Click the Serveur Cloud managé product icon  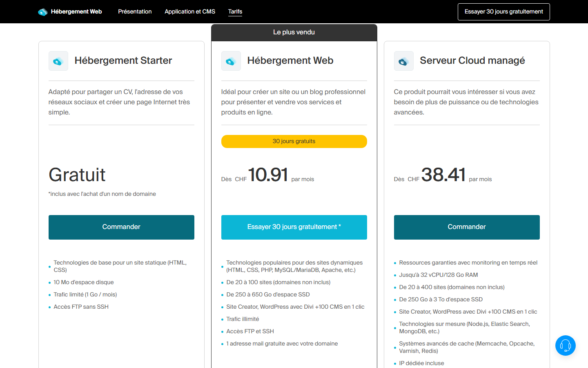tap(404, 61)
